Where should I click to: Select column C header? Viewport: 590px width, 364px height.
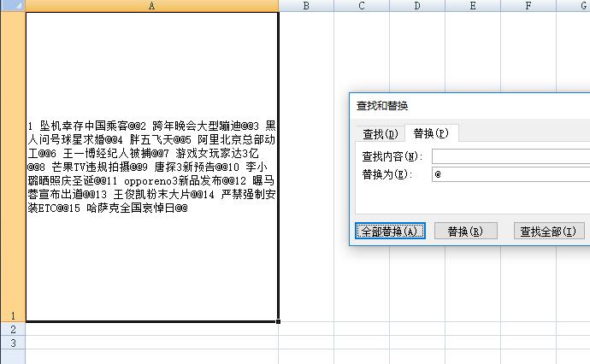362,6
